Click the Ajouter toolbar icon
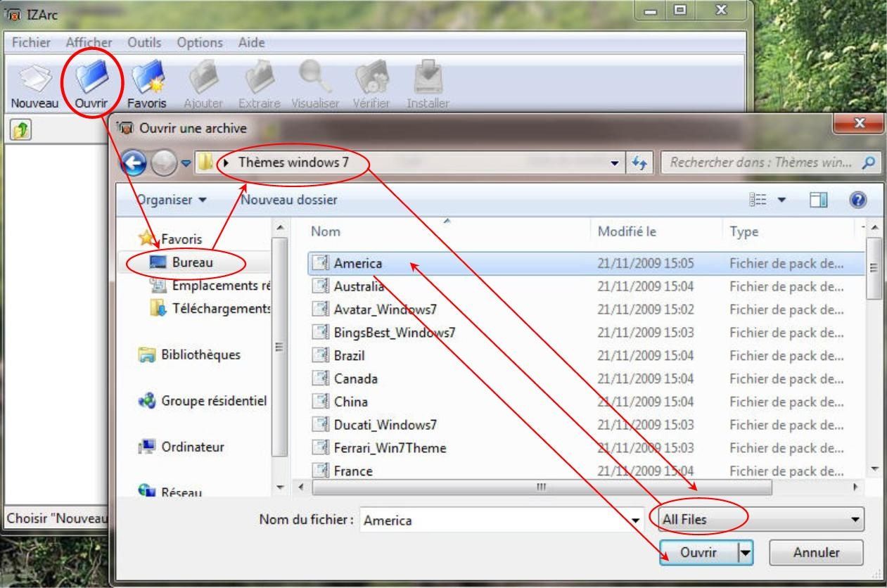887x588 pixels. 203,77
